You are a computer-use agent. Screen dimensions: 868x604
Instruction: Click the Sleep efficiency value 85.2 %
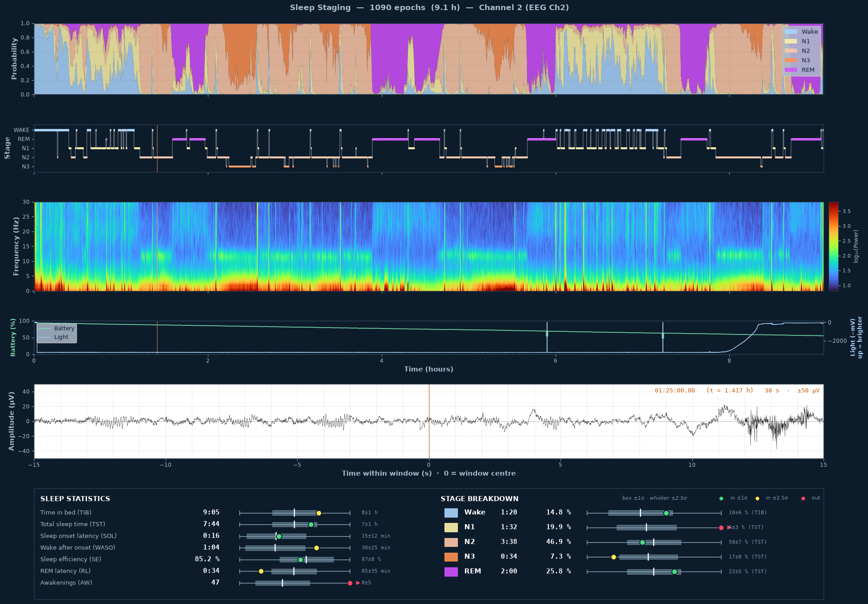[x=207, y=559]
